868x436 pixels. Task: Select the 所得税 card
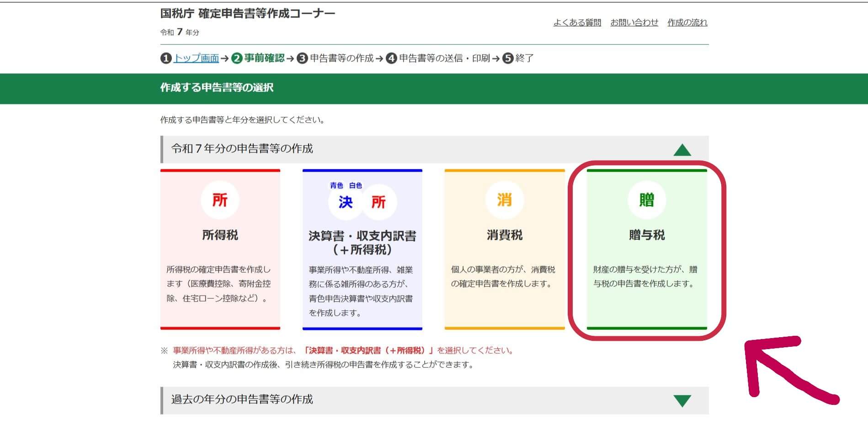click(x=221, y=249)
